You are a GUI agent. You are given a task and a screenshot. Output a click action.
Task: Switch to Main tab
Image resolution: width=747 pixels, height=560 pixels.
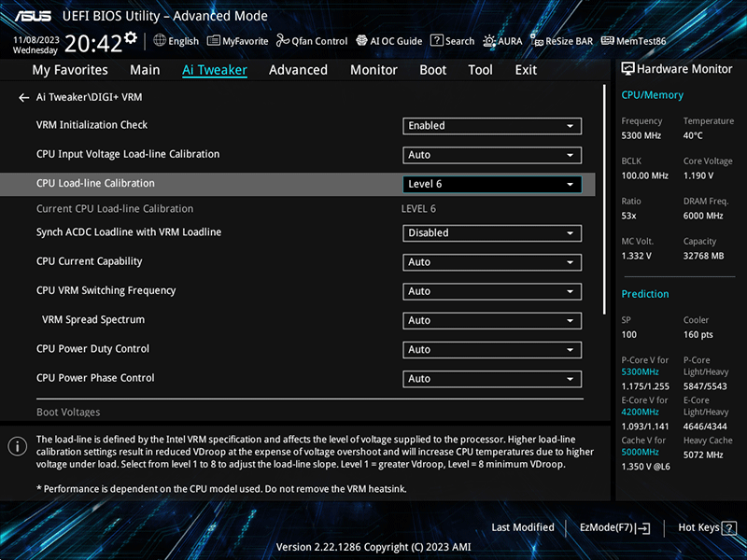click(x=145, y=70)
